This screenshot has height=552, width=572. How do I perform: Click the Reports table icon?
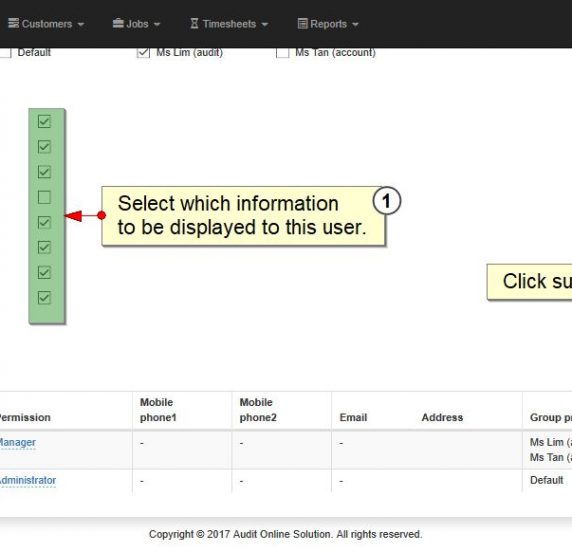pyautogui.click(x=302, y=24)
